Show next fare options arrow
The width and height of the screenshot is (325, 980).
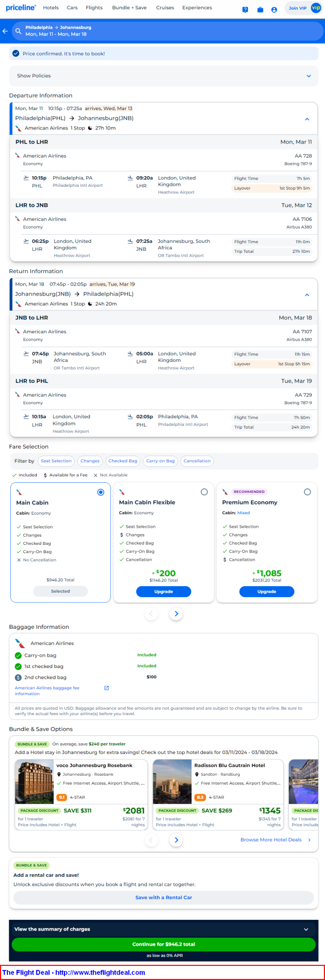pyautogui.click(x=176, y=614)
